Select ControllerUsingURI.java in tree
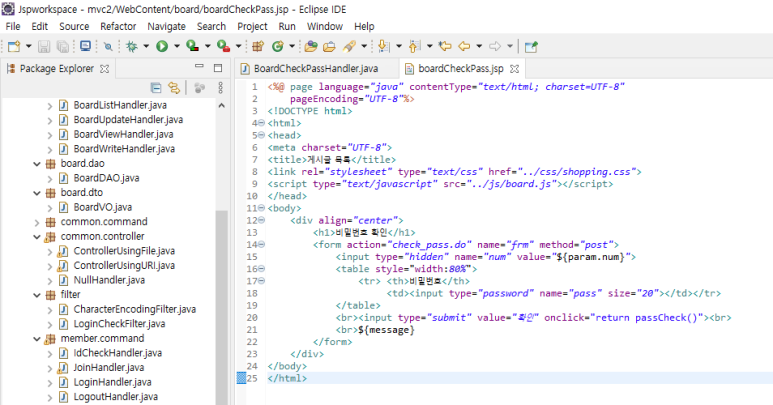 pyautogui.click(x=124, y=265)
